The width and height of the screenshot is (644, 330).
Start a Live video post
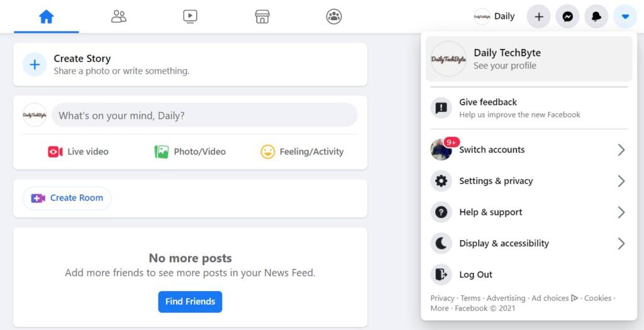click(79, 151)
